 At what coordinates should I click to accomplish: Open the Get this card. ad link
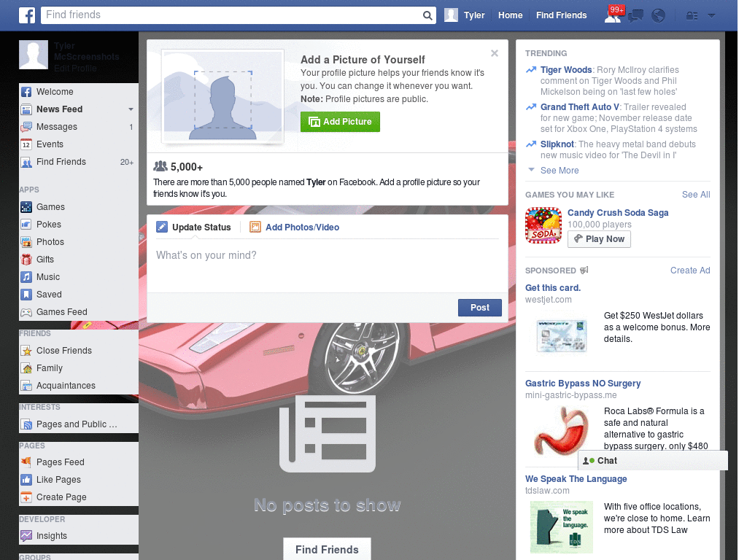click(x=553, y=288)
